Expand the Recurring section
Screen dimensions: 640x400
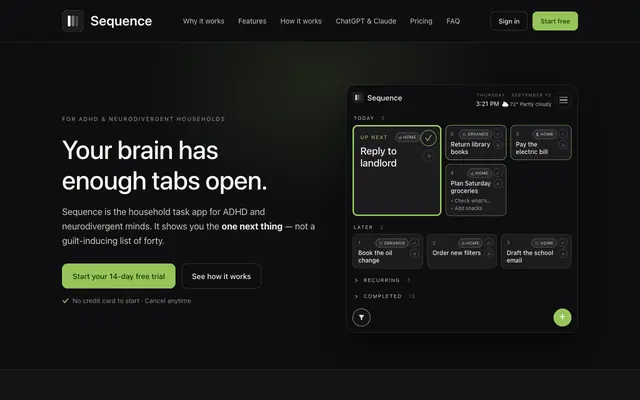382,280
